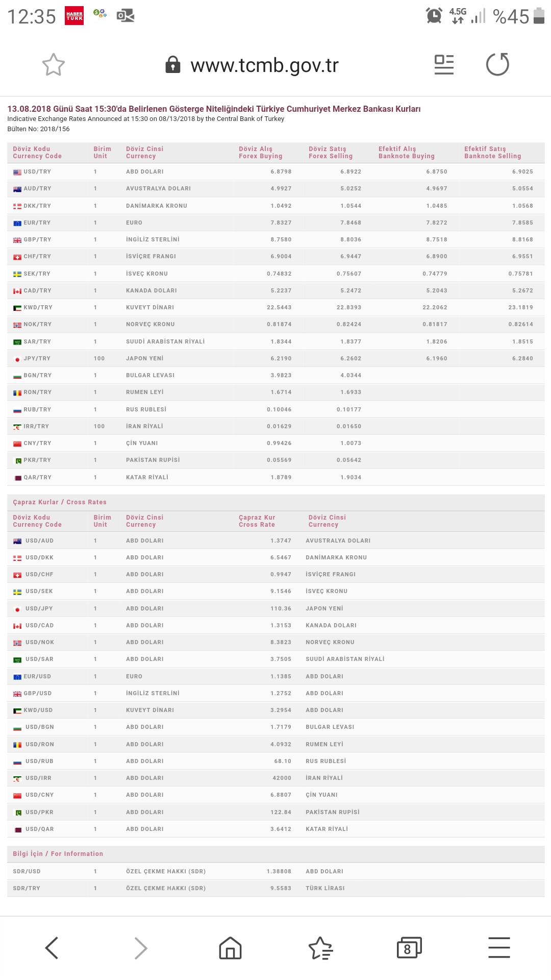Open the tab switcher showing 8
The image size is (551, 980).
tap(409, 948)
